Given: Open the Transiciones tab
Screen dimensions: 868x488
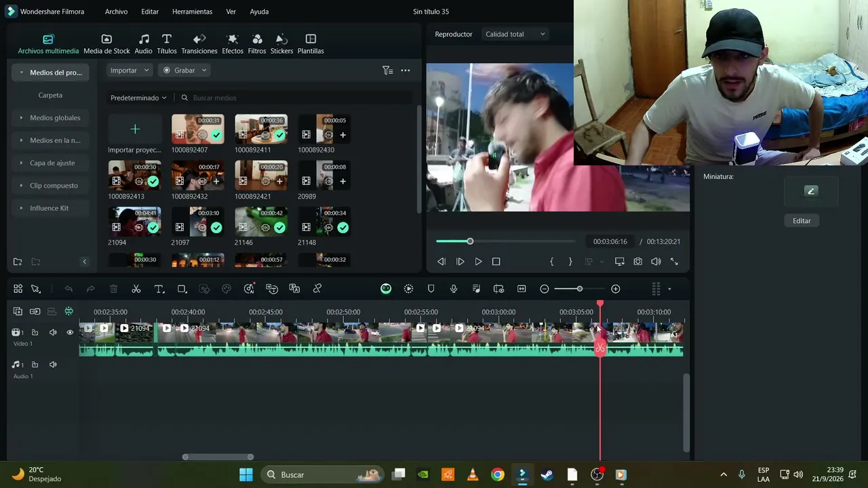Looking at the screenshot, I should [199, 44].
